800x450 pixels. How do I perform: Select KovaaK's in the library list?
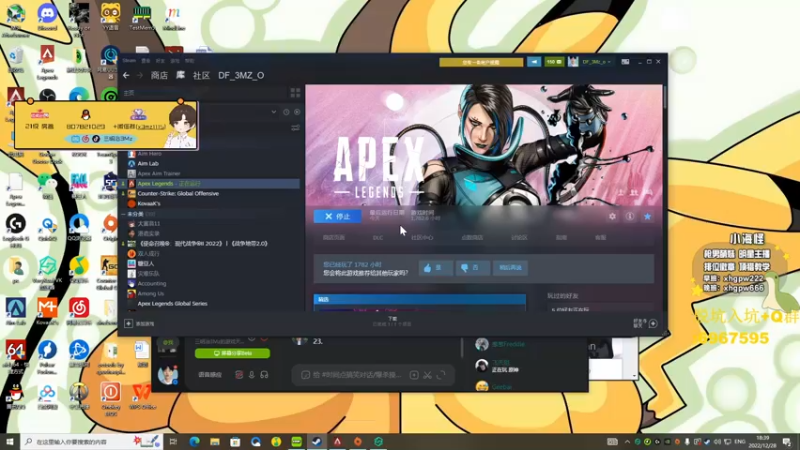pyautogui.click(x=148, y=204)
